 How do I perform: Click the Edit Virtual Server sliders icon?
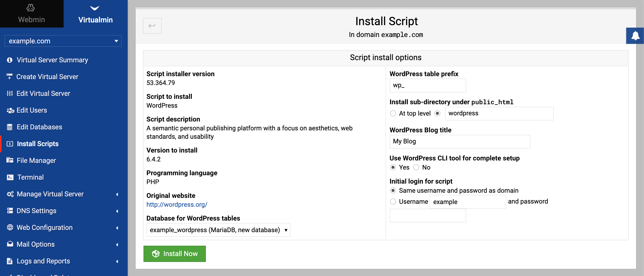click(x=10, y=93)
